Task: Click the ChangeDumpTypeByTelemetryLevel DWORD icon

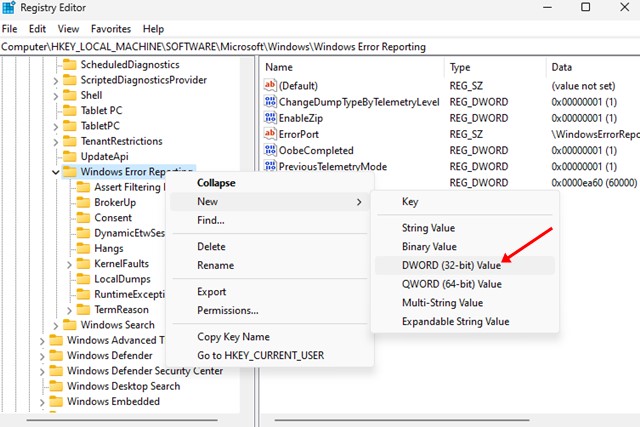Action: pos(269,102)
